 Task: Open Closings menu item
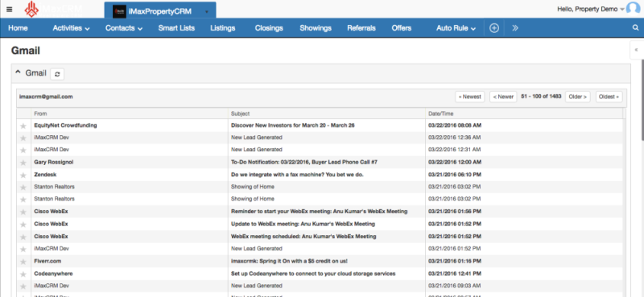[x=269, y=28]
